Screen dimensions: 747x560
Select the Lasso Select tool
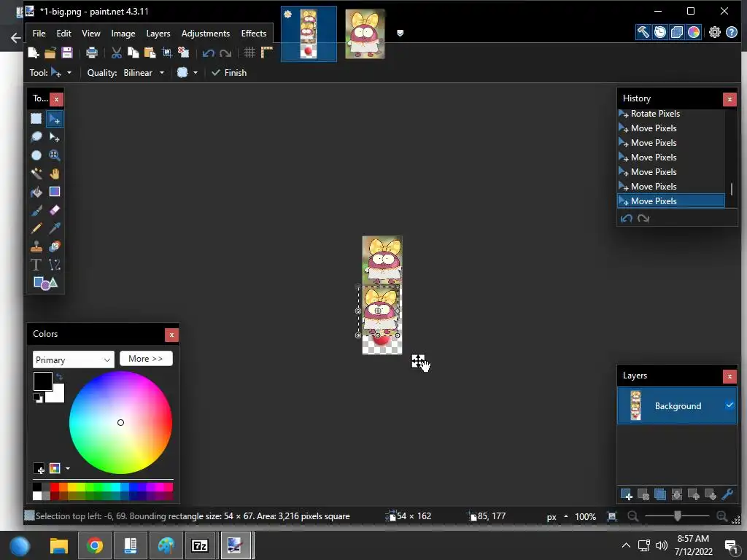tap(36, 137)
